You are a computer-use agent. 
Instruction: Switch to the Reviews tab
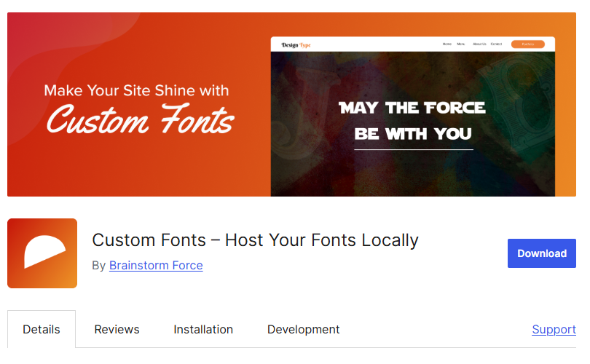click(117, 329)
